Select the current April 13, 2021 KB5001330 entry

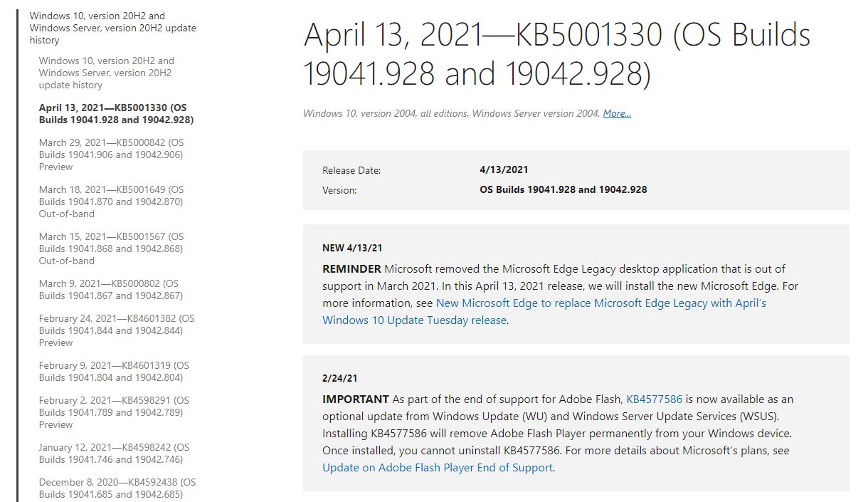tap(116, 113)
